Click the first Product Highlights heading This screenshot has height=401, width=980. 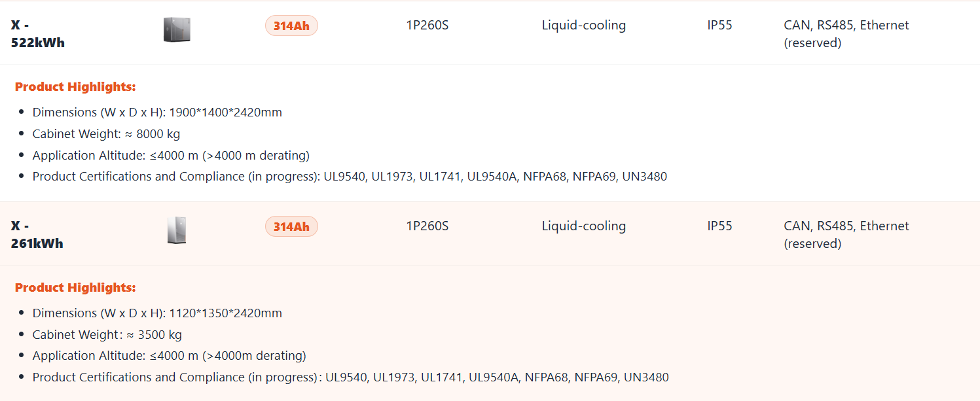pyautogui.click(x=75, y=87)
